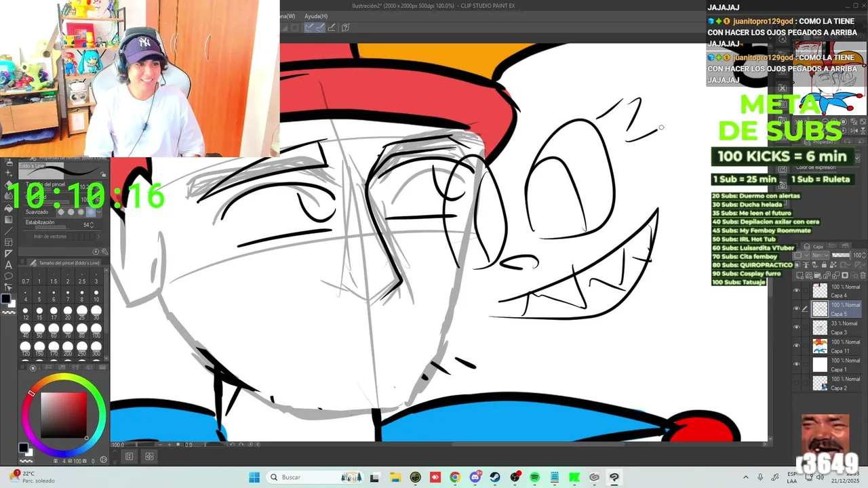Create a layer mask
The height and width of the screenshot is (488, 868).
[x=845, y=275]
